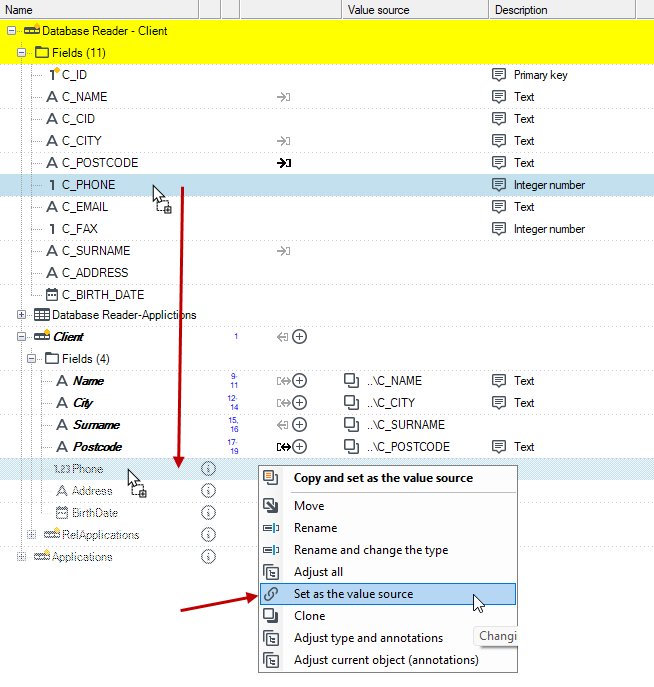Click the clone icon before ..\C_NAME

point(351,381)
